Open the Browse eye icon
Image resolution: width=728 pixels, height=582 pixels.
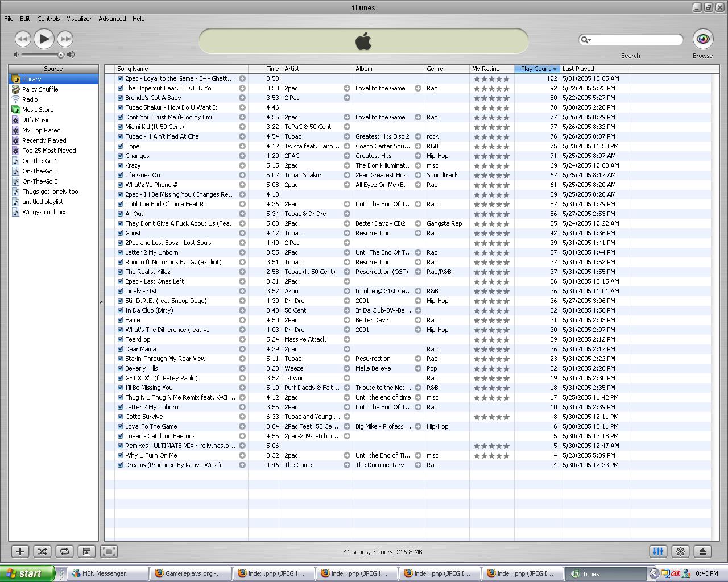pyautogui.click(x=703, y=39)
